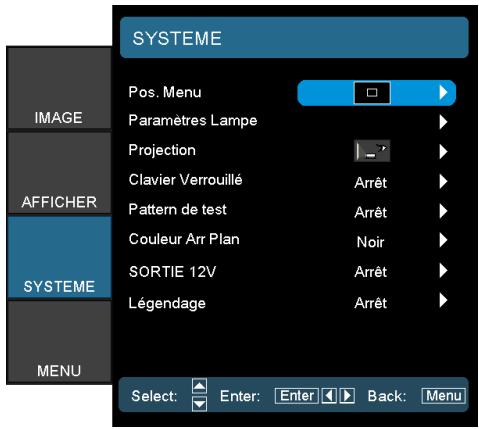Select the SORTIE 12V entry
The image size is (479, 429).
(172, 272)
